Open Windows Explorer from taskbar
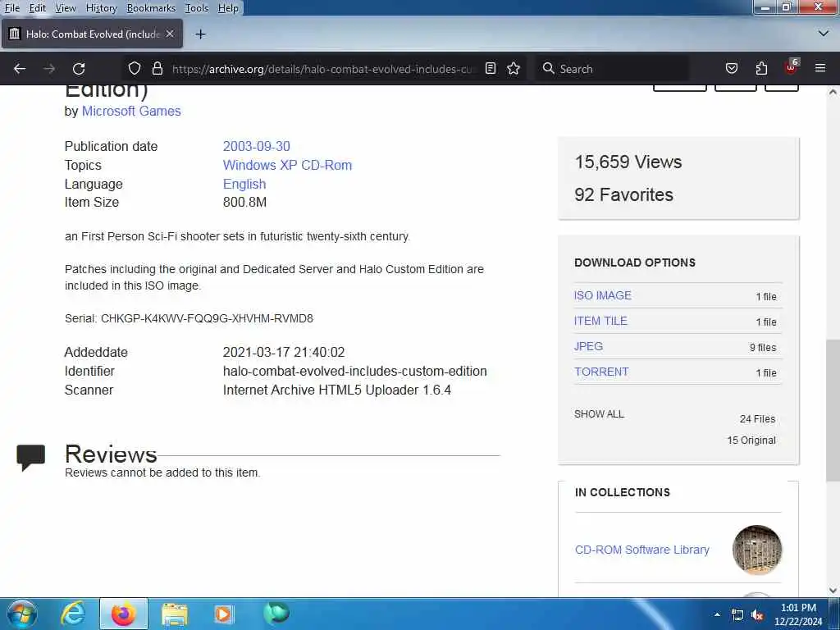Viewport: 840px width, 630px height. click(x=174, y=614)
